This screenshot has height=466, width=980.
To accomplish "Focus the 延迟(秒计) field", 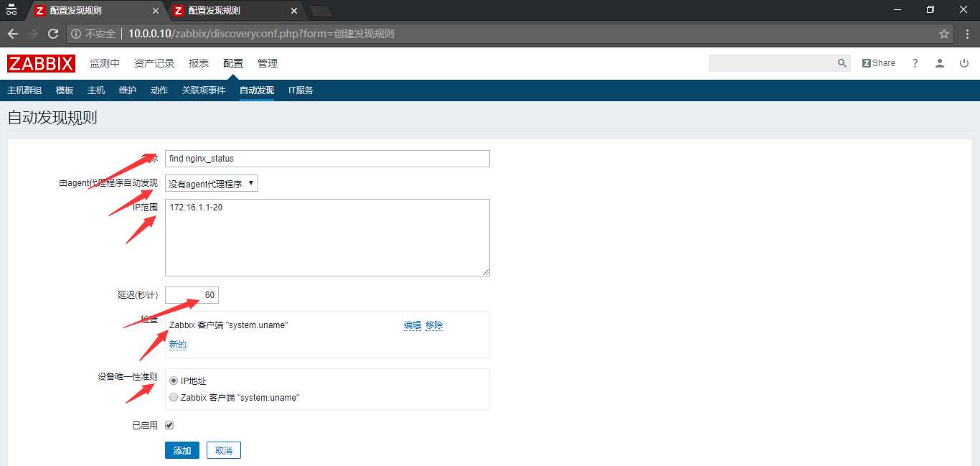I will (192, 295).
